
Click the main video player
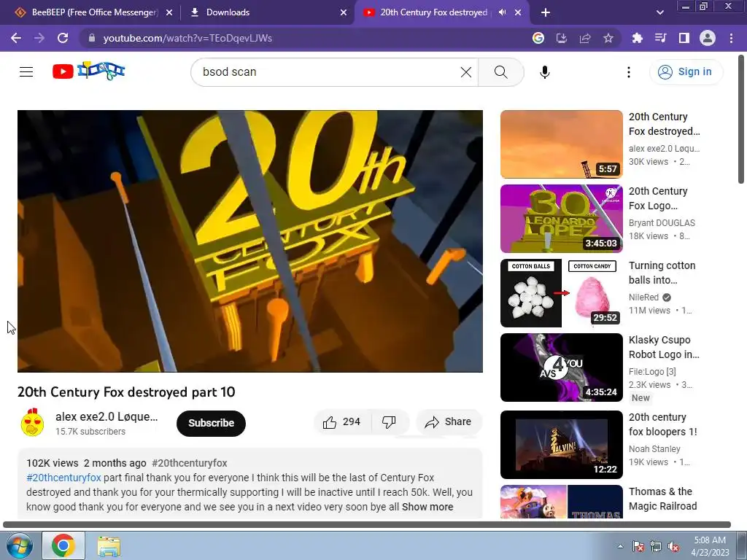pos(250,241)
